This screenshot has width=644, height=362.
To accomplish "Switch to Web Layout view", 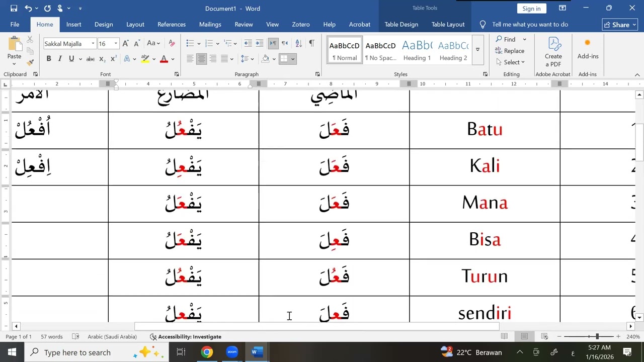I will point(544,336).
